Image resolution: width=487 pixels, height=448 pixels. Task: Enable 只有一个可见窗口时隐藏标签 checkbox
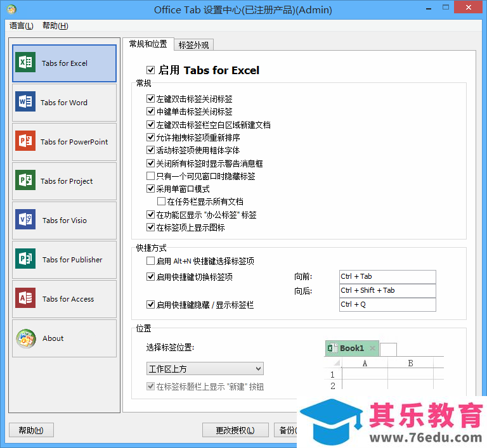point(151,176)
